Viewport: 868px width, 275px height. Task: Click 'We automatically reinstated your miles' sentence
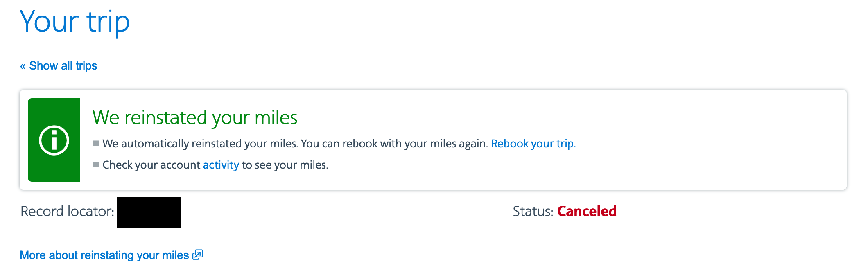(x=200, y=144)
